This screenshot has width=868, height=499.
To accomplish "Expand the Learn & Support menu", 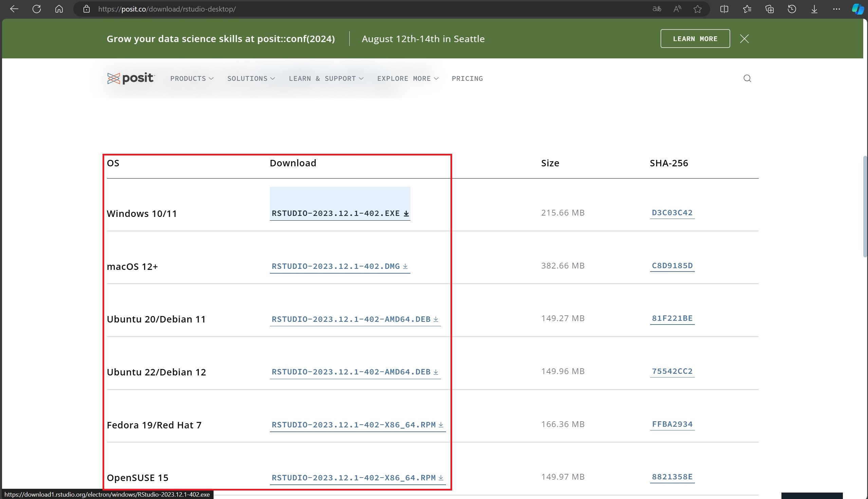I will 326,78.
